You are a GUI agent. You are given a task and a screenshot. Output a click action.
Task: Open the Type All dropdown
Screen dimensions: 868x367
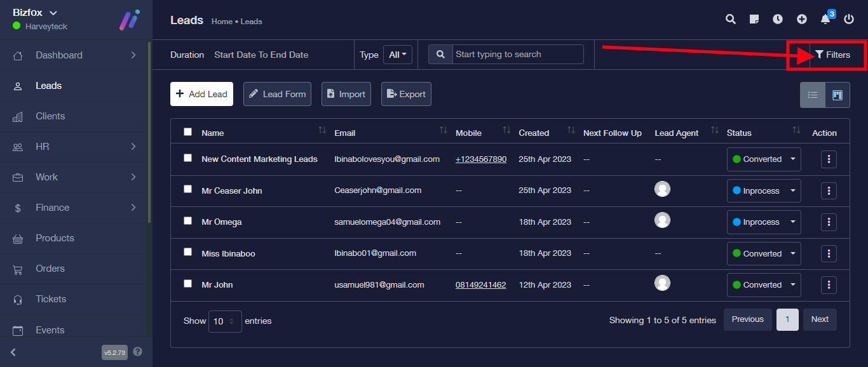pos(398,55)
